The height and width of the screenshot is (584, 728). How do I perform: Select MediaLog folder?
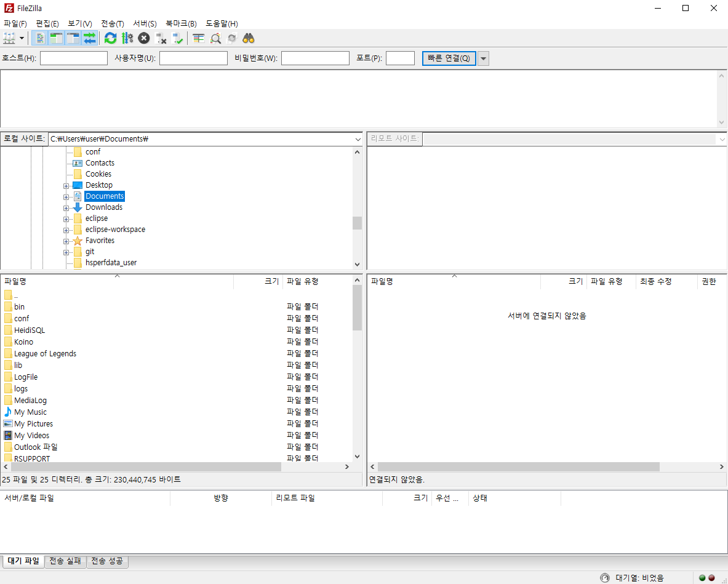(x=30, y=400)
